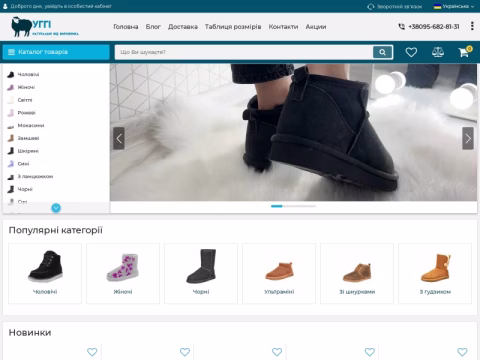Select Мокасини label in sidebar

coord(31,125)
